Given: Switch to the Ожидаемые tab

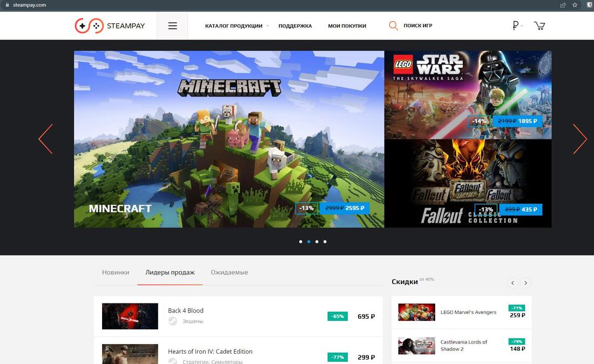Looking at the screenshot, I should point(229,272).
